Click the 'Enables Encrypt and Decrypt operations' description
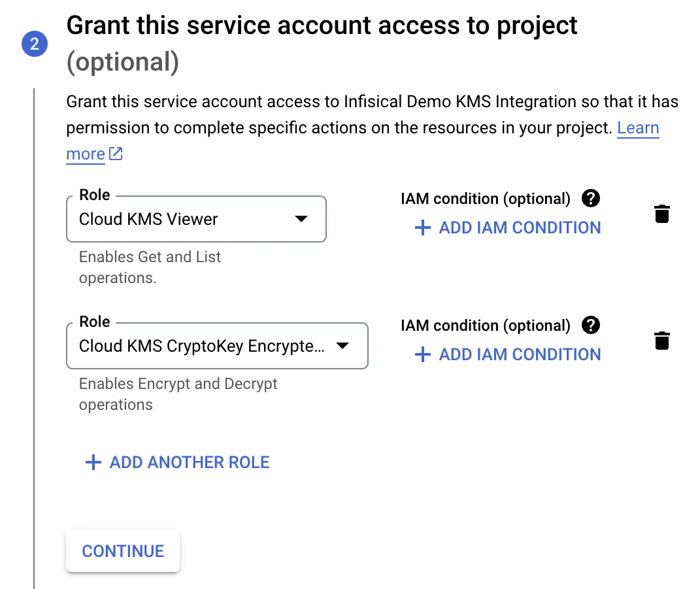The image size is (700, 589). (178, 394)
